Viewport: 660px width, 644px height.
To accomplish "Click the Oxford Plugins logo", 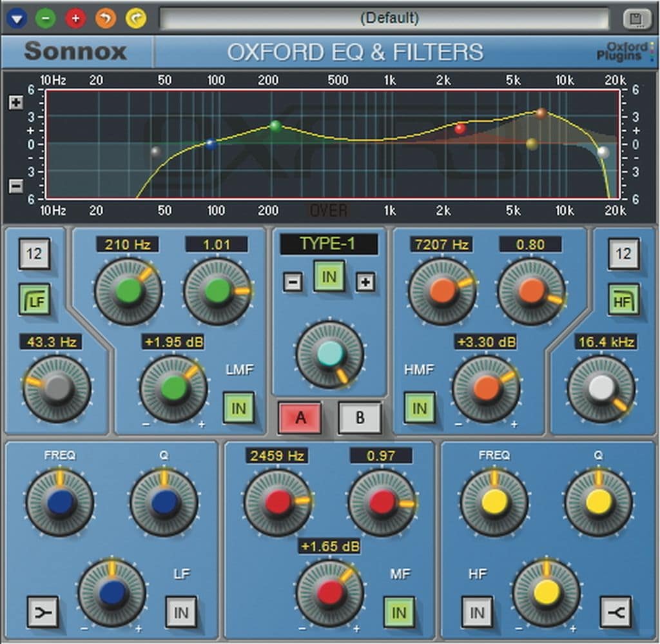I will click(625, 52).
